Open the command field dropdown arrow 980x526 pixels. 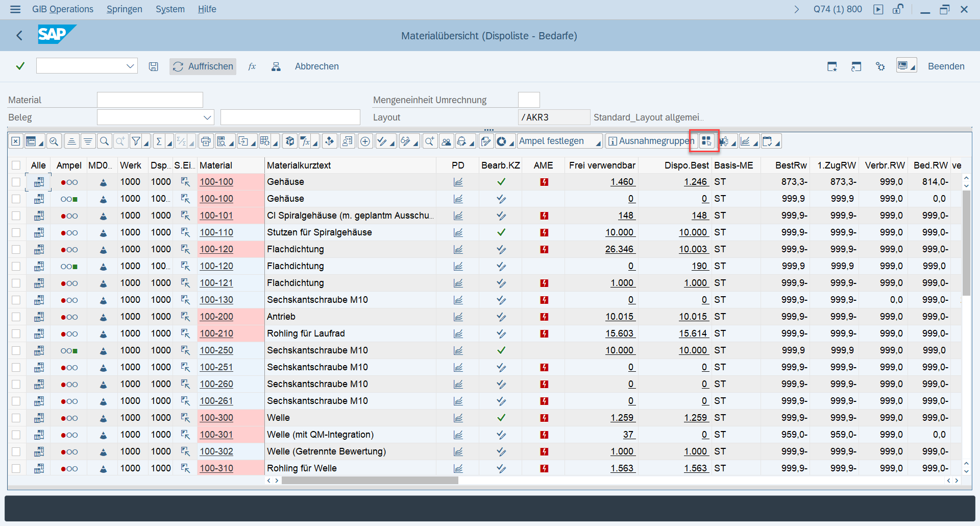coord(130,66)
